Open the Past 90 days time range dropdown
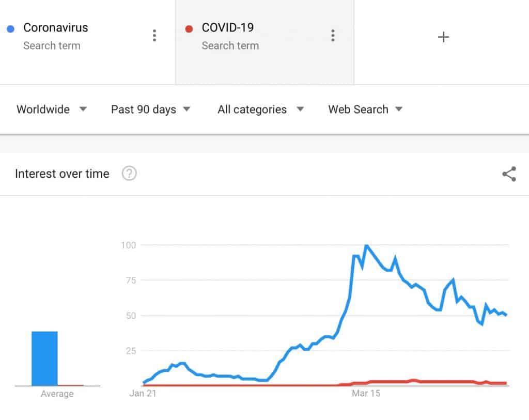This screenshot has height=420, width=529. [151, 110]
